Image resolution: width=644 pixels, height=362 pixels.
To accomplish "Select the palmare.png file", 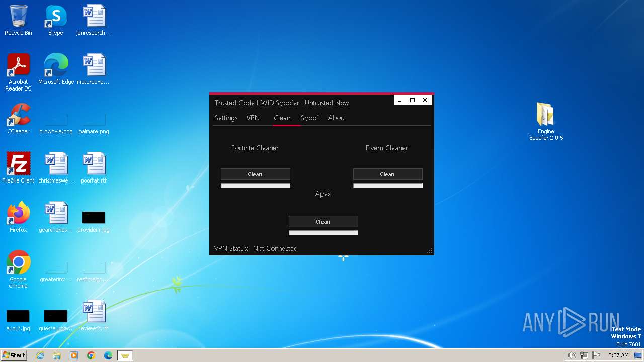I will tap(94, 124).
